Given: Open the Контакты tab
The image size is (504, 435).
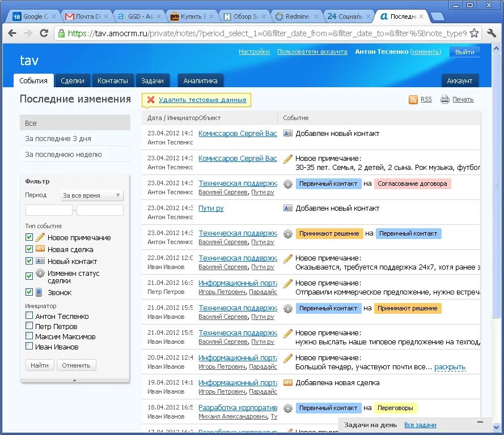Looking at the screenshot, I should pos(112,80).
